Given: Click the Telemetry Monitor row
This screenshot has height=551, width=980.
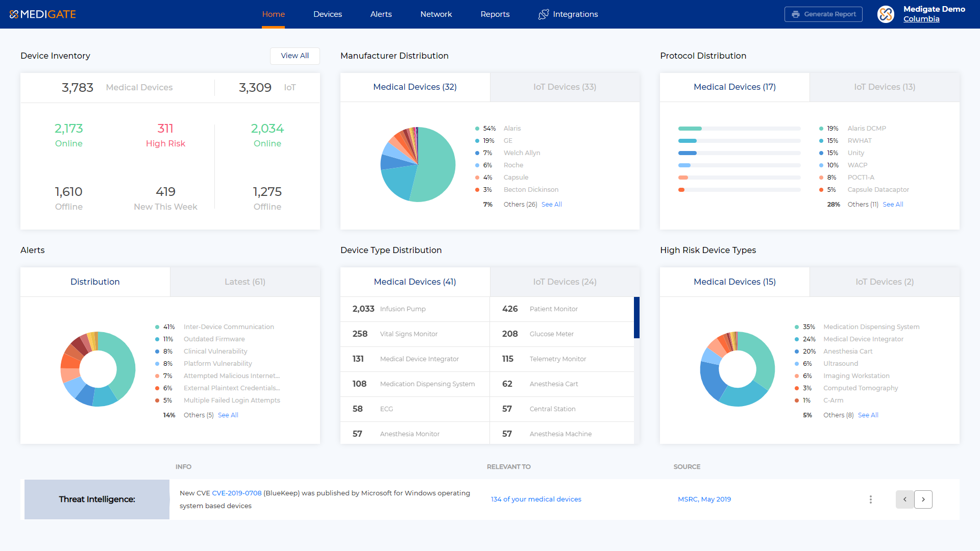Looking at the screenshot, I should (x=561, y=359).
